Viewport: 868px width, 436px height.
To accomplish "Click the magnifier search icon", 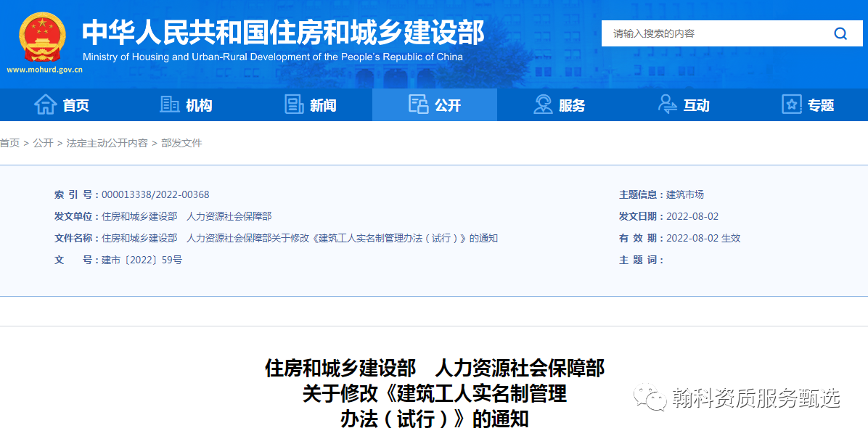I will [840, 33].
